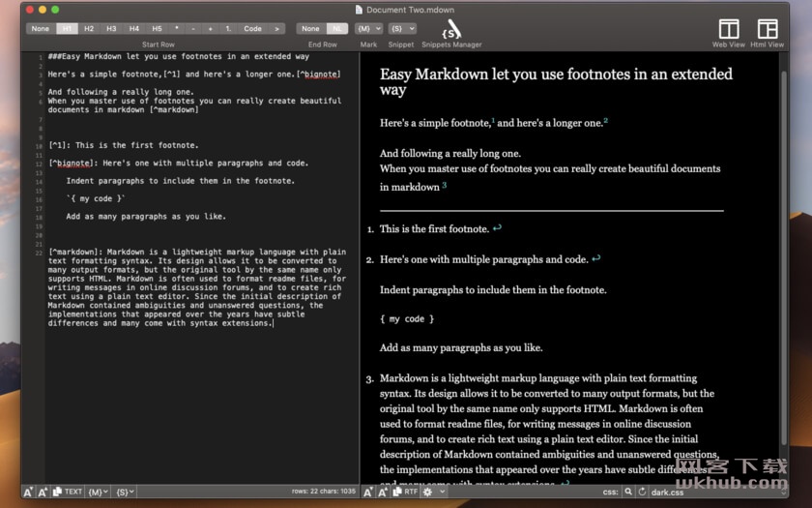This screenshot has height=508, width=812.
Task: Click '`{ my code }`' line in editor
Action: [x=96, y=198]
